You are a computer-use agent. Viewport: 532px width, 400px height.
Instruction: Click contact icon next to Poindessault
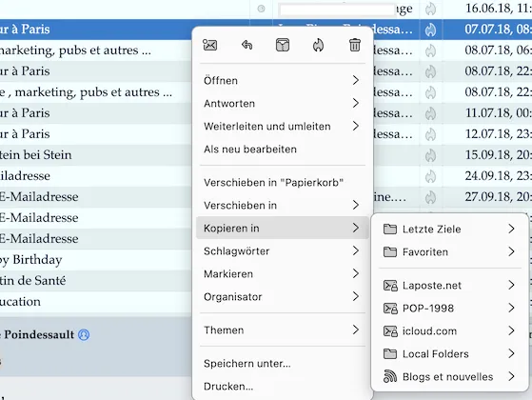click(x=84, y=335)
